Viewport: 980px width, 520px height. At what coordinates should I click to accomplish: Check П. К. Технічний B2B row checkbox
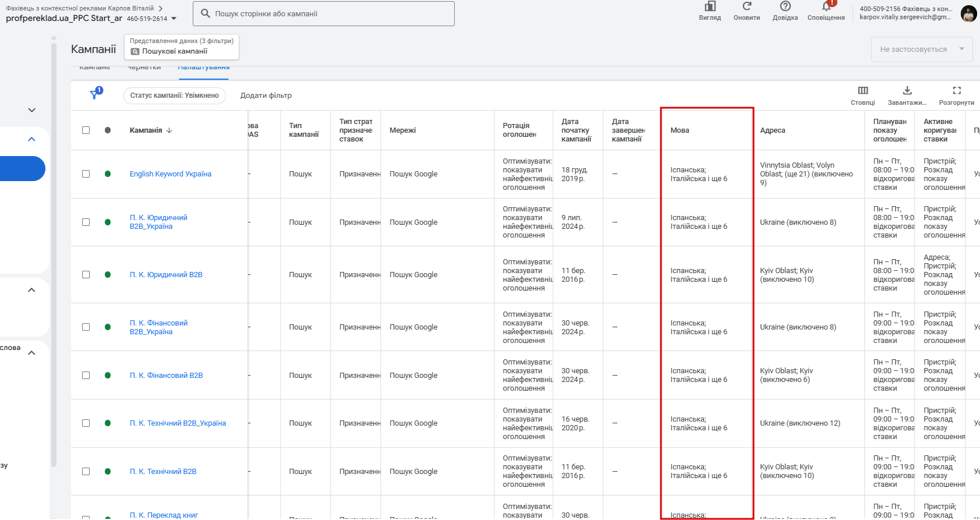coord(86,471)
